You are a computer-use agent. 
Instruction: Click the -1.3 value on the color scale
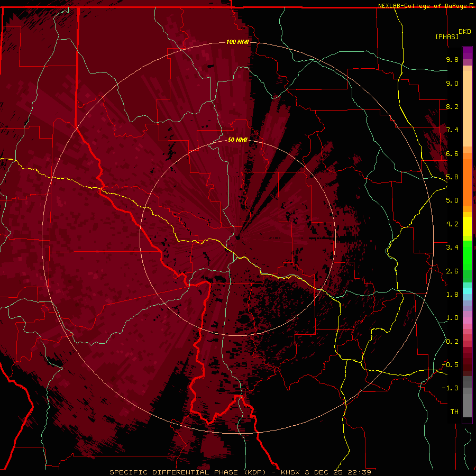(x=450, y=388)
